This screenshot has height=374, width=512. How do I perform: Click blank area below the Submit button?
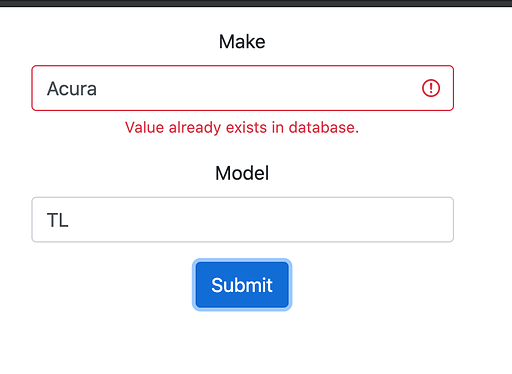point(242,343)
